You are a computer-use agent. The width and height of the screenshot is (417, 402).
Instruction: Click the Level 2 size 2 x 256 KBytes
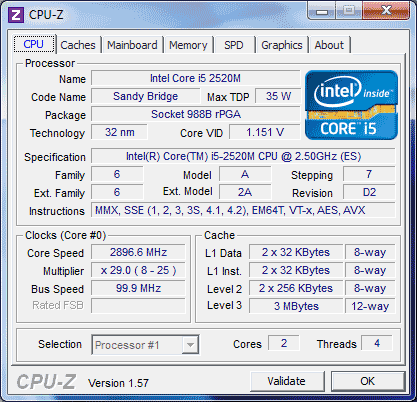click(x=296, y=288)
